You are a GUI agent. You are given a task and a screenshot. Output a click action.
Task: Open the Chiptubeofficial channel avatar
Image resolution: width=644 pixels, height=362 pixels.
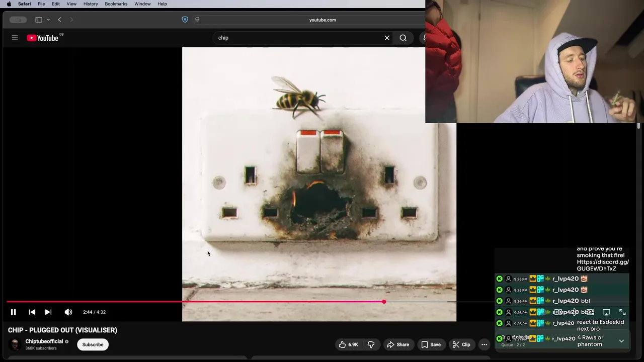click(15, 344)
